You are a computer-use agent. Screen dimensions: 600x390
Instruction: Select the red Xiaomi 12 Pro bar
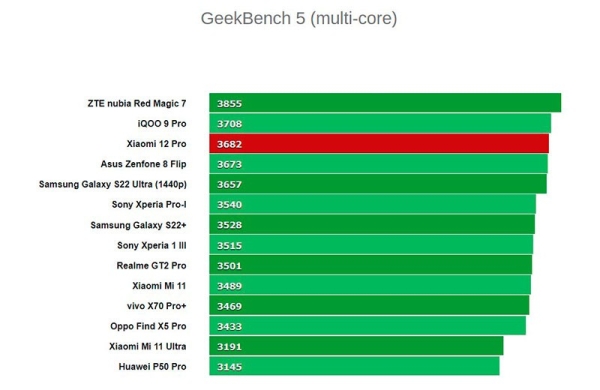(x=379, y=144)
